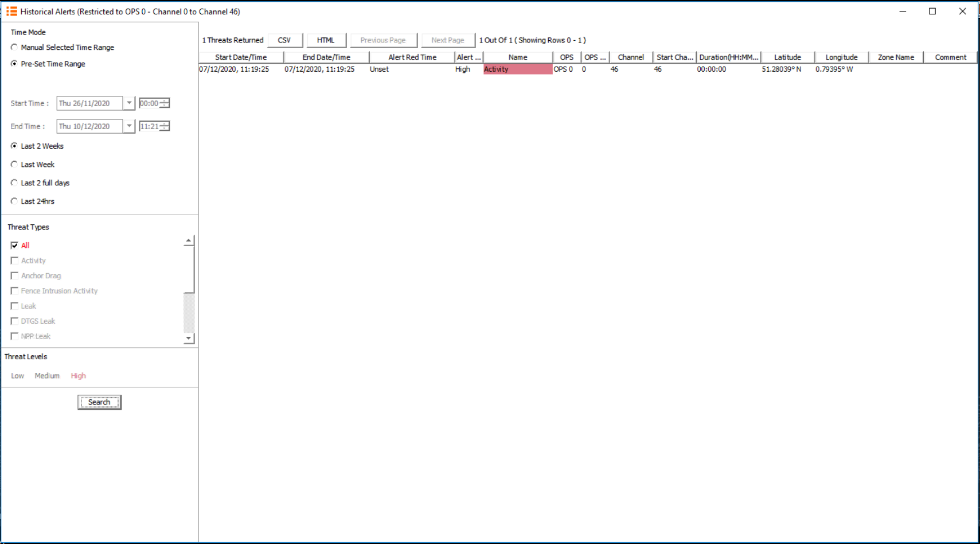Select the High threat level
980x544 pixels.
[x=78, y=376]
